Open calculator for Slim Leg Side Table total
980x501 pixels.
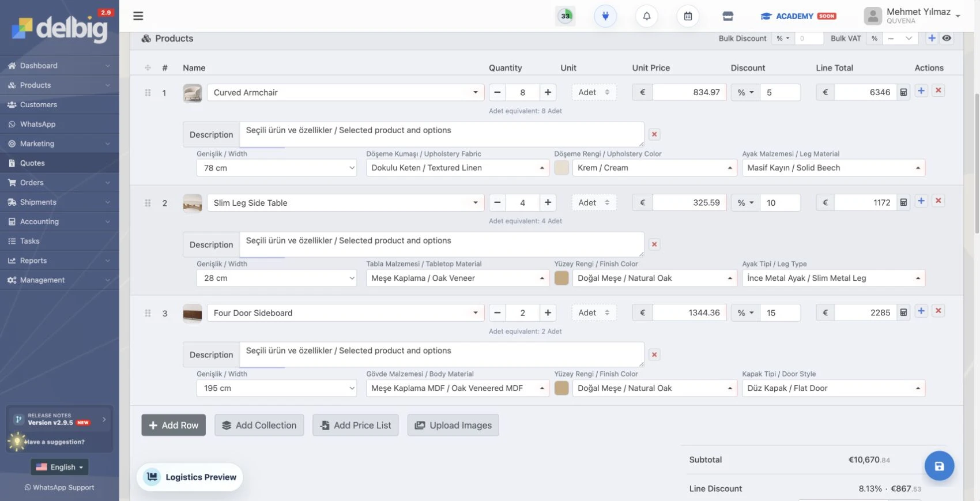coord(903,202)
